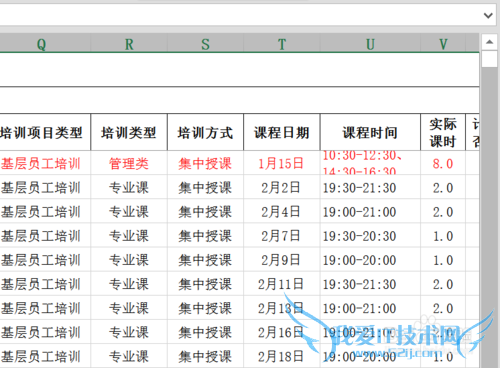Select the 2月18日 date cell
Image resolution: width=500 pixels, height=368 pixels.
point(282,356)
